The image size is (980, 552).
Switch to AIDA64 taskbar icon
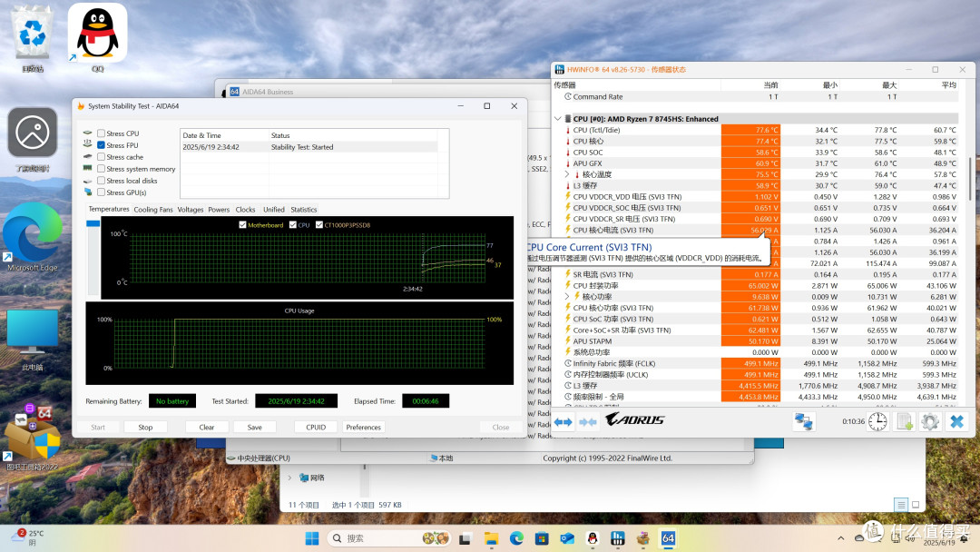tap(668, 538)
